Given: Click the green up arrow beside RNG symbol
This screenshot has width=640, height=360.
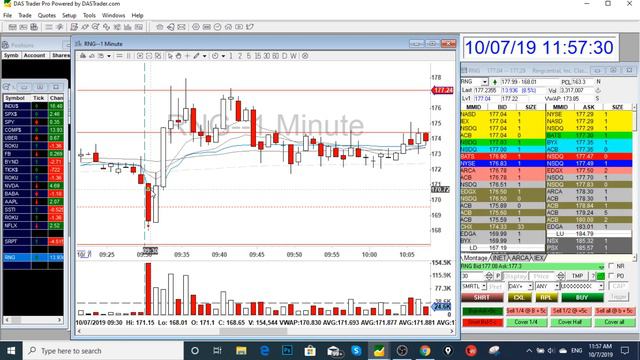Looking at the screenshot, I should (495, 82).
